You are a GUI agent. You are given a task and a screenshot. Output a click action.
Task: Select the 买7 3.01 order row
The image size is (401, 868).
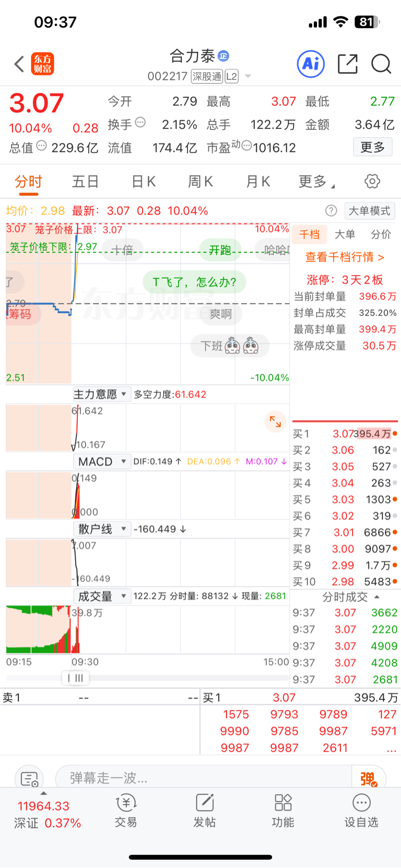[345, 532]
